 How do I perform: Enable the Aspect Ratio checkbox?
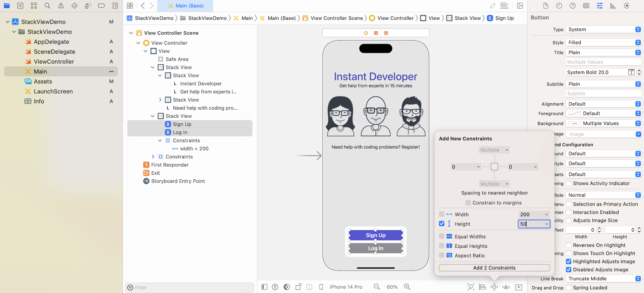(442, 255)
